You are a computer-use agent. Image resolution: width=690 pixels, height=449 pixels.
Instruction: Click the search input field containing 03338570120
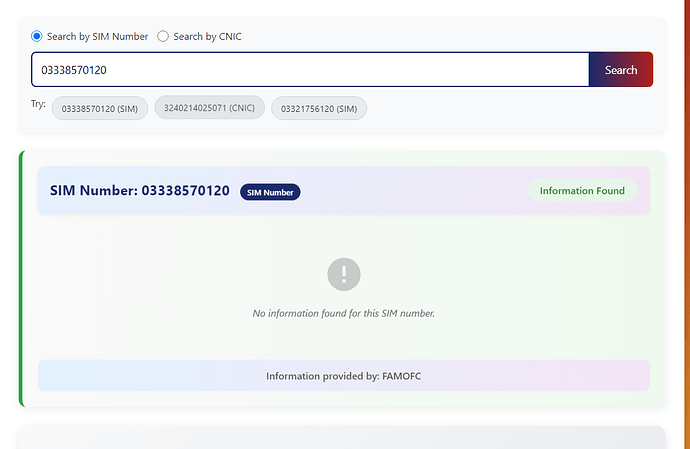[310, 70]
